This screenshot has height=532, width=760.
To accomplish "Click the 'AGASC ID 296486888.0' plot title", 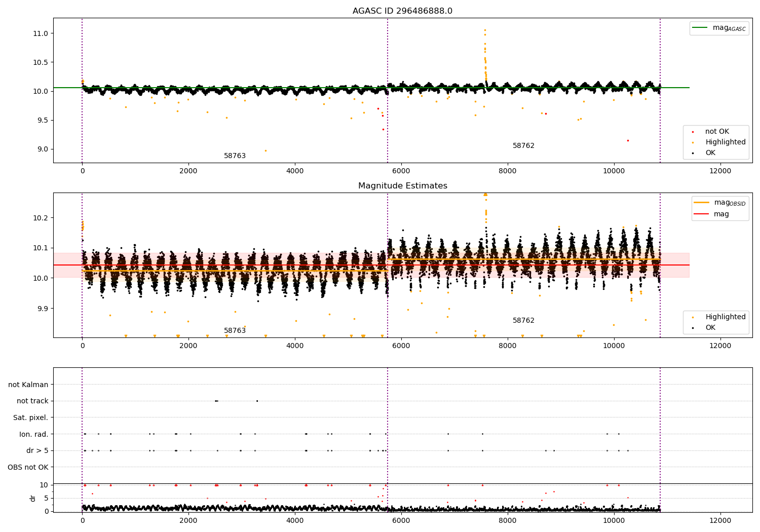I will pyautogui.click(x=403, y=11).
